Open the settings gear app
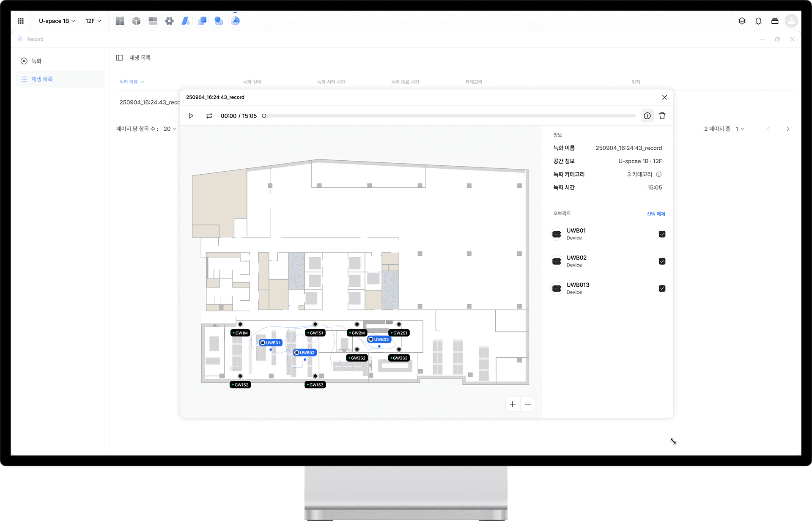812x521 pixels. pos(169,21)
